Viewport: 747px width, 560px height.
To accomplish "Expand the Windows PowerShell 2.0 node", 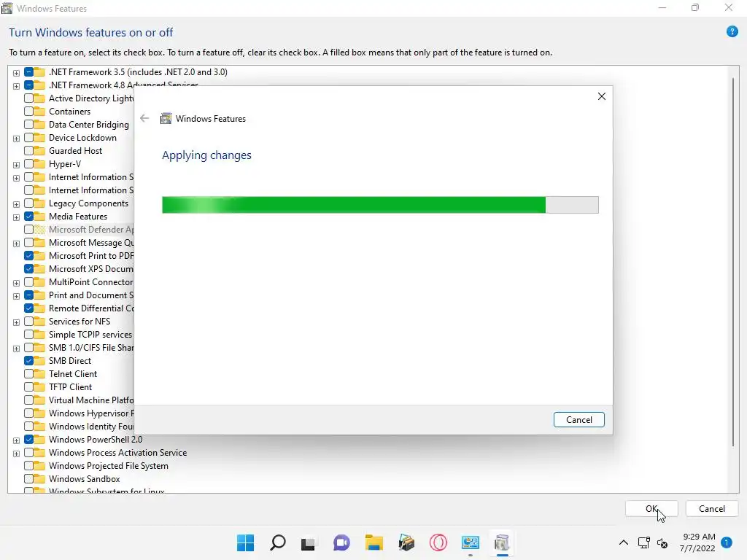I will [x=16, y=440].
